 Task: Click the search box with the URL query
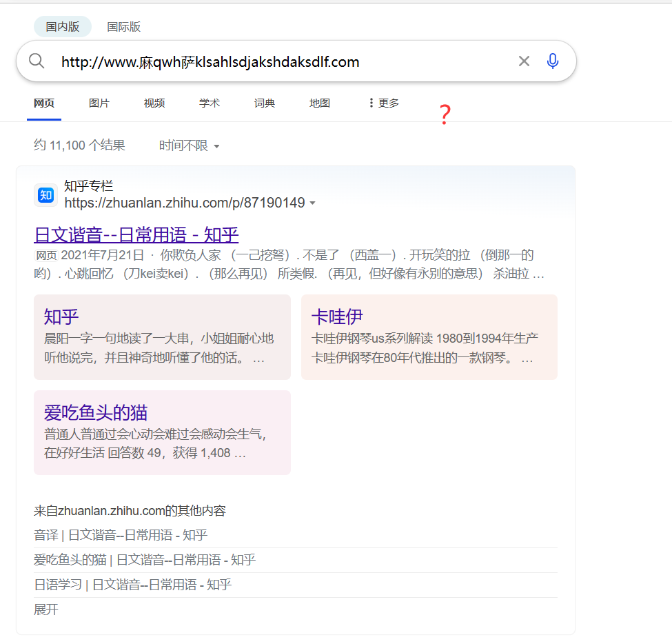(296, 61)
